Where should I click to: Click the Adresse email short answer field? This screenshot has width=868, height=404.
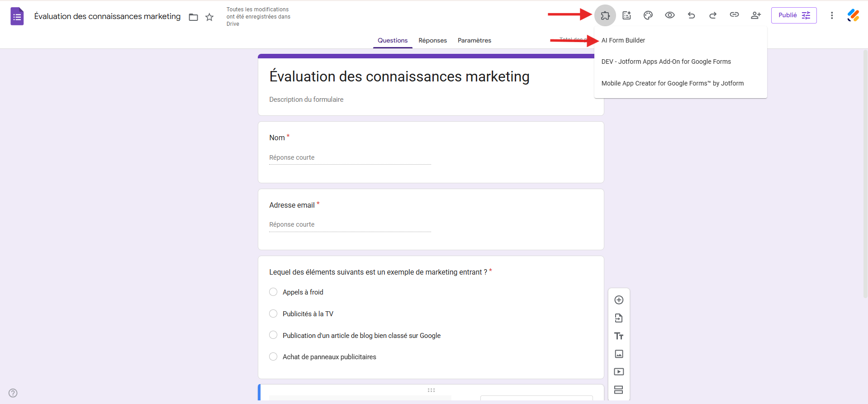point(350,224)
